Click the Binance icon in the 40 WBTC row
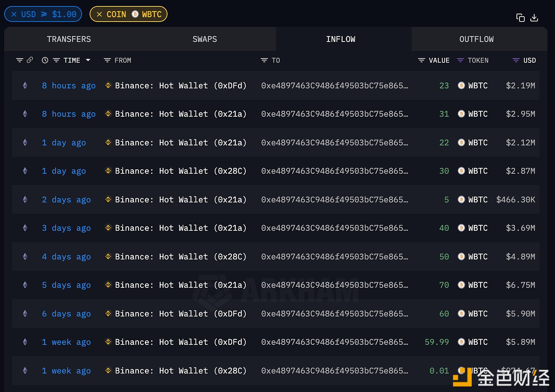 (x=108, y=228)
